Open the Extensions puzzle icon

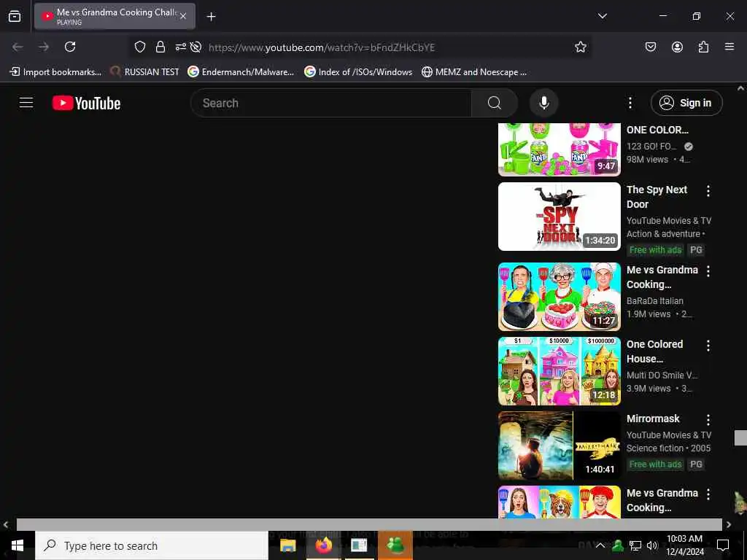tap(703, 47)
